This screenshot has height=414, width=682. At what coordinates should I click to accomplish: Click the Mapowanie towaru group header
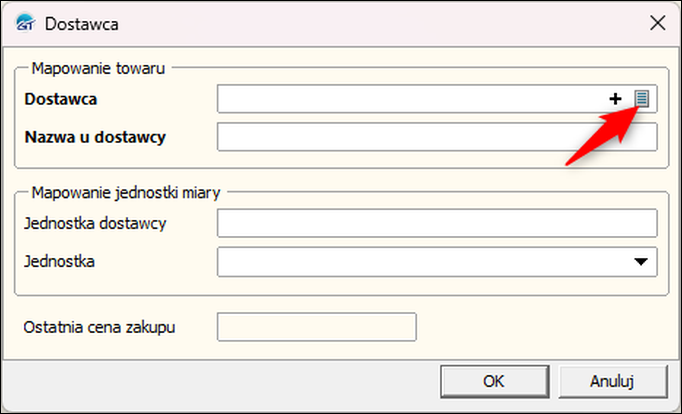pyautogui.click(x=98, y=68)
